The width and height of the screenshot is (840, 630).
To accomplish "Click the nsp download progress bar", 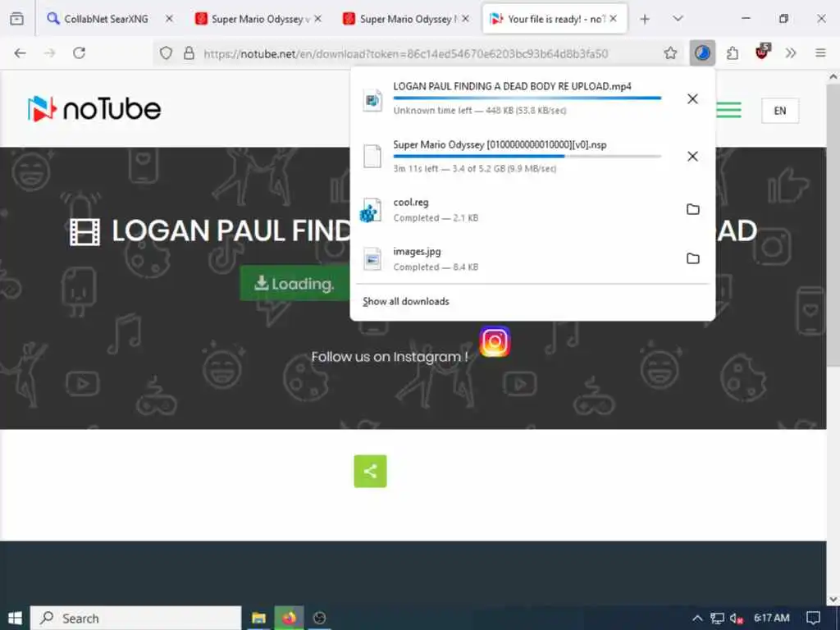I will [x=527, y=156].
